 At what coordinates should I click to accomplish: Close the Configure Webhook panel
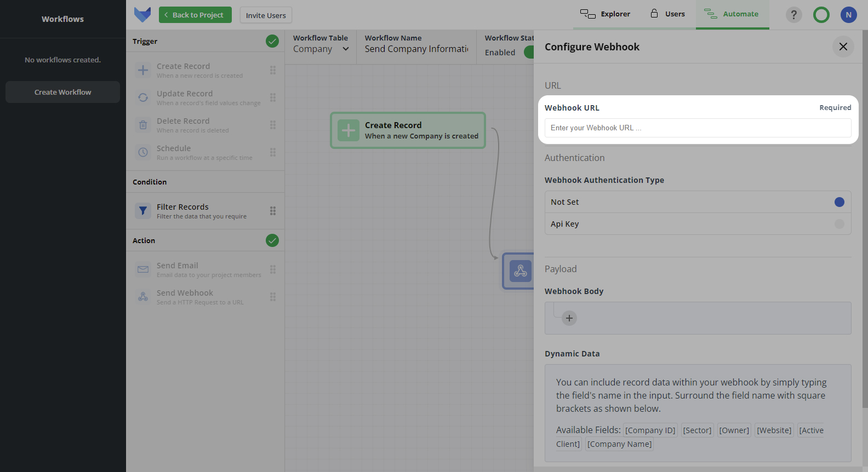click(x=843, y=47)
